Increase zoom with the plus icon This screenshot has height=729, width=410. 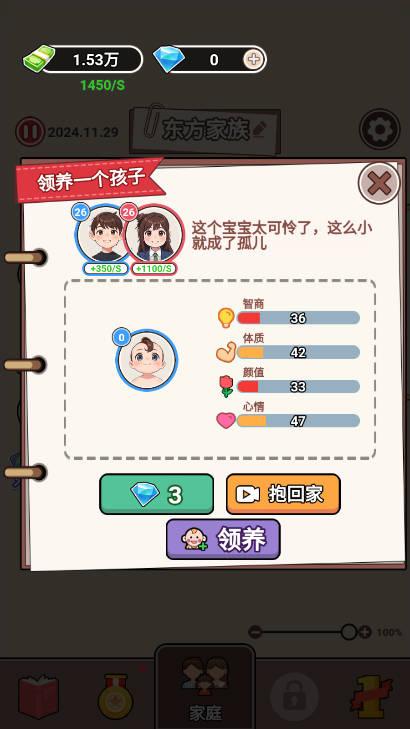coord(365,632)
